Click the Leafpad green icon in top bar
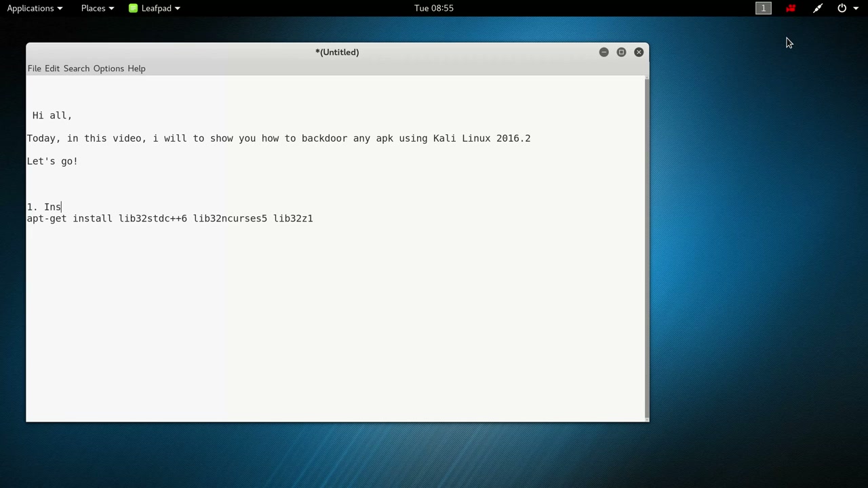 (x=133, y=8)
